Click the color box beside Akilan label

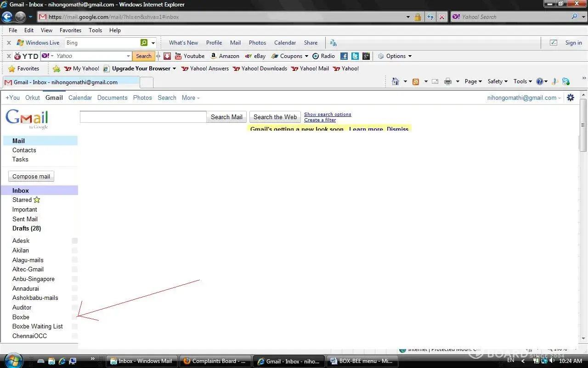(74, 250)
